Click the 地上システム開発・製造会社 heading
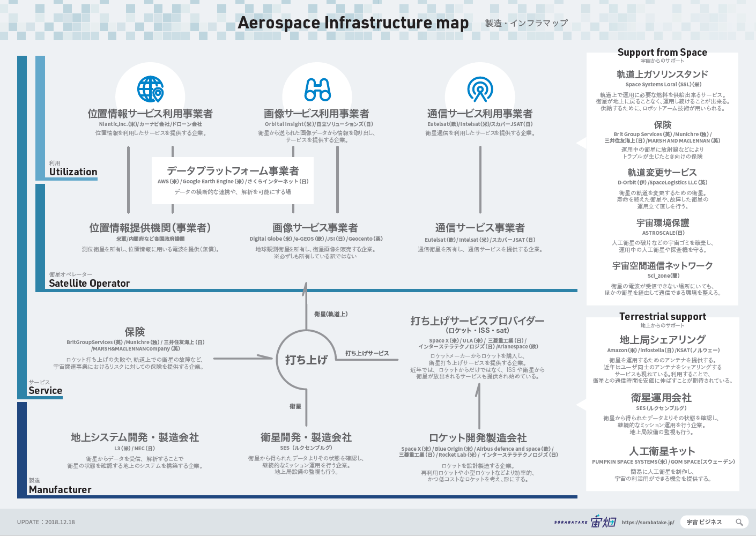The height and width of the screenshot is (536, 756). pyautogui.click(x=135, y=437)
